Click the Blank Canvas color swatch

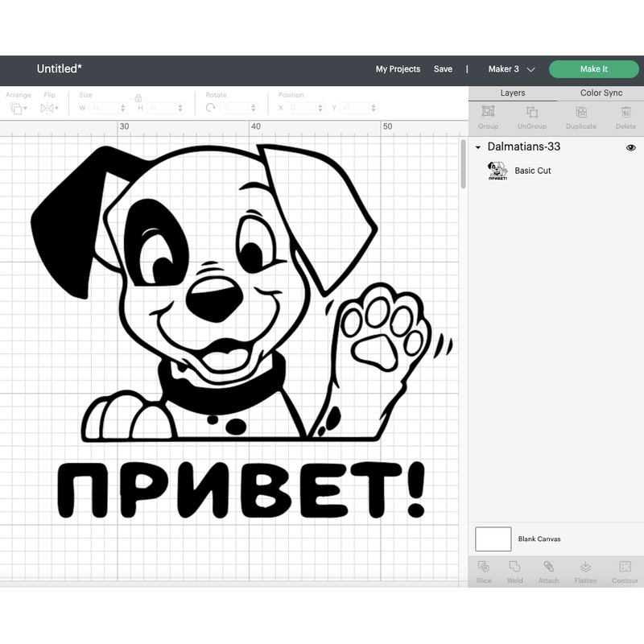(x=493, y=539)
